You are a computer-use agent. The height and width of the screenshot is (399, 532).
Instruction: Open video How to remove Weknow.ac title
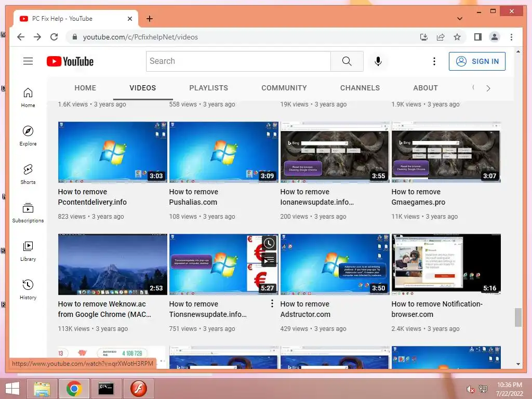(x=104, y=309)
